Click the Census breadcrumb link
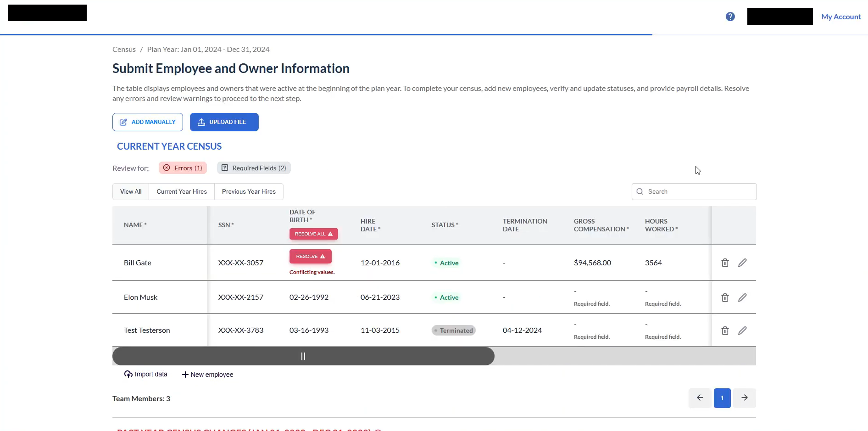 123,49
